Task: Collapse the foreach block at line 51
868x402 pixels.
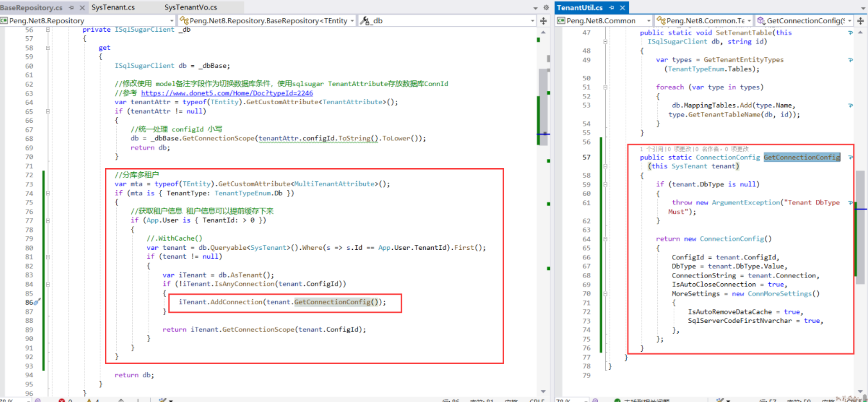Action: (x=605, y=87)
